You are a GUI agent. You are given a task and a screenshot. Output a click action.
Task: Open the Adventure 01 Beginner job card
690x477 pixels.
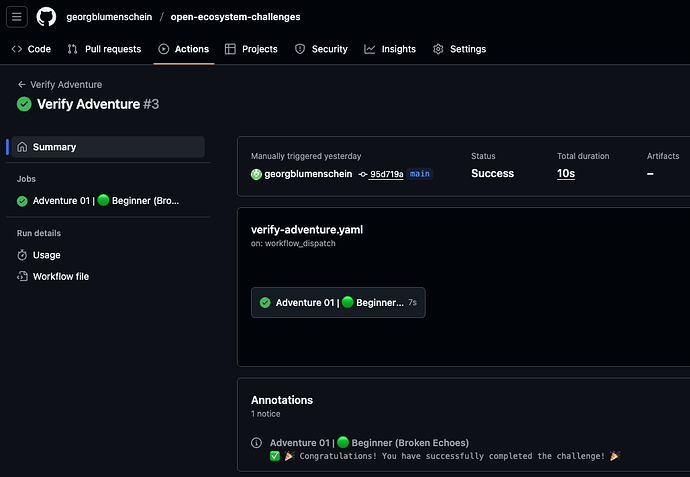338,302
